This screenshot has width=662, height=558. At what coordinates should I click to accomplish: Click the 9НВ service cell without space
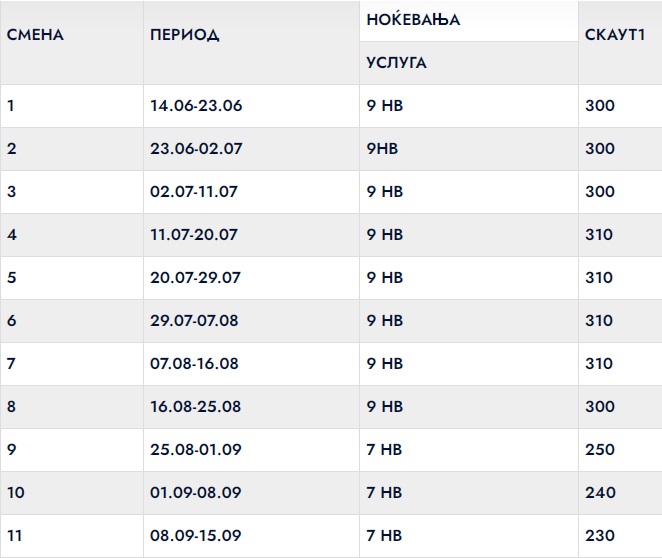coord(383,149)
